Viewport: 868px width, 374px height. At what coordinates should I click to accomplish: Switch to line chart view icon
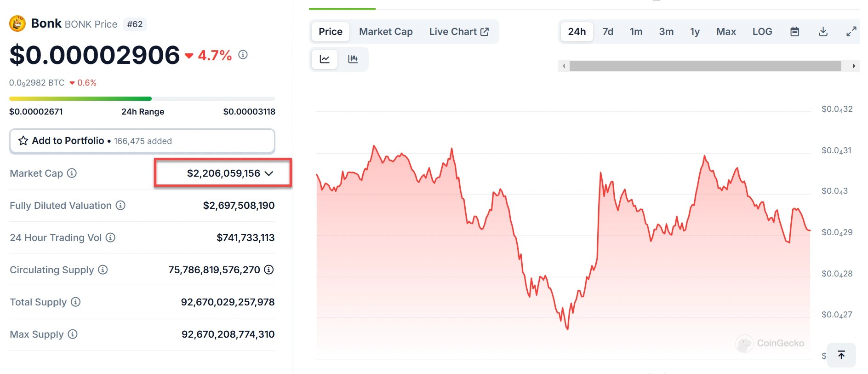pyautogui.click(x=325, y=59)
